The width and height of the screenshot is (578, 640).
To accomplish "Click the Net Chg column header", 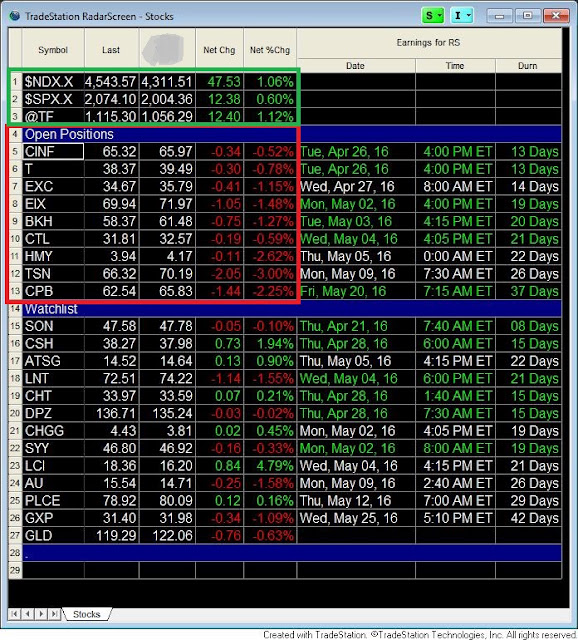I will [x=219, y=50].
